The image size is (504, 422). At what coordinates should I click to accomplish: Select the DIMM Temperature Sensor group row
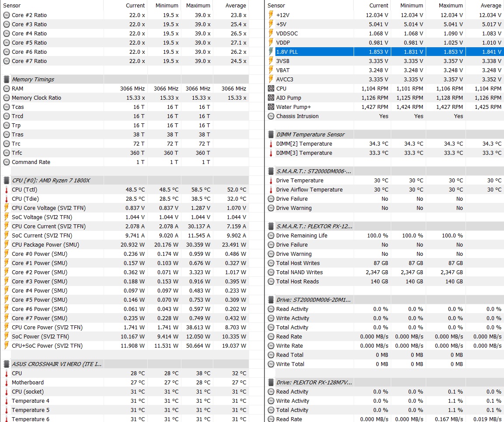tap(385, 134)
